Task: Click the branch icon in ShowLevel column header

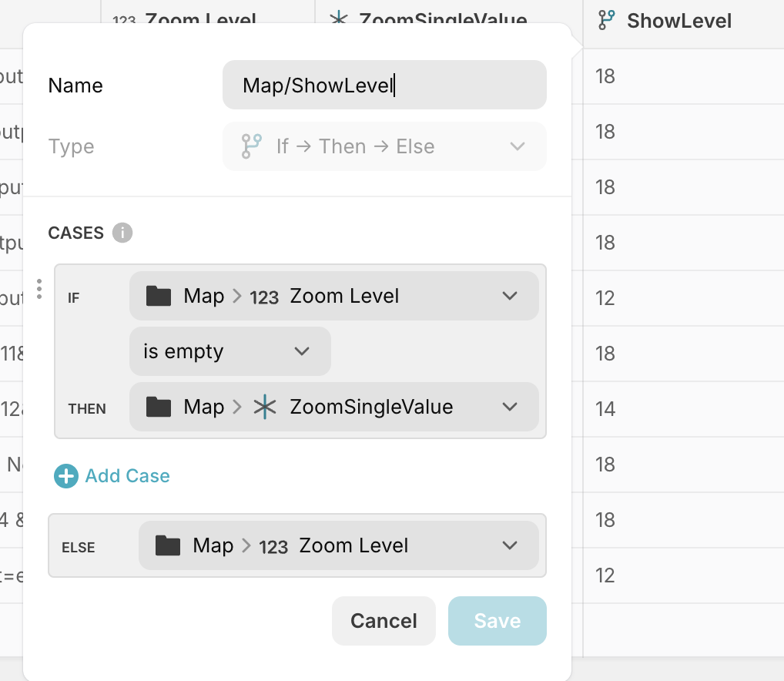Action: 607,21
